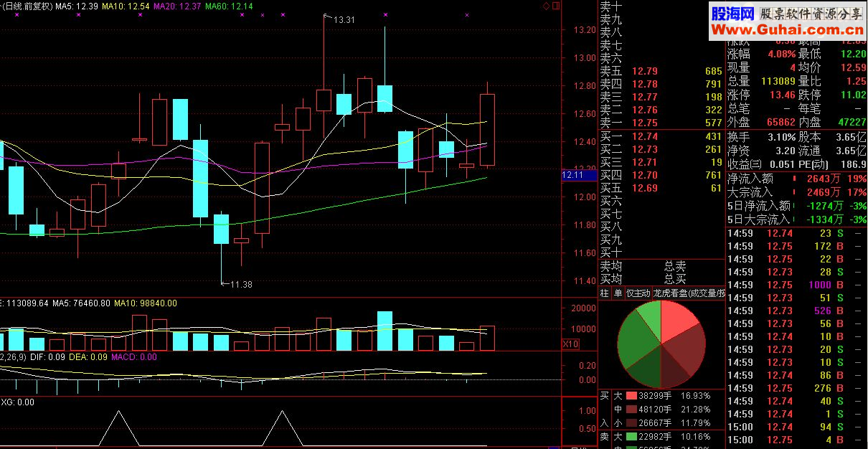
Task: Click the PE(动) value 186.9
Action: pyautogui.click(x=854, y=164)
